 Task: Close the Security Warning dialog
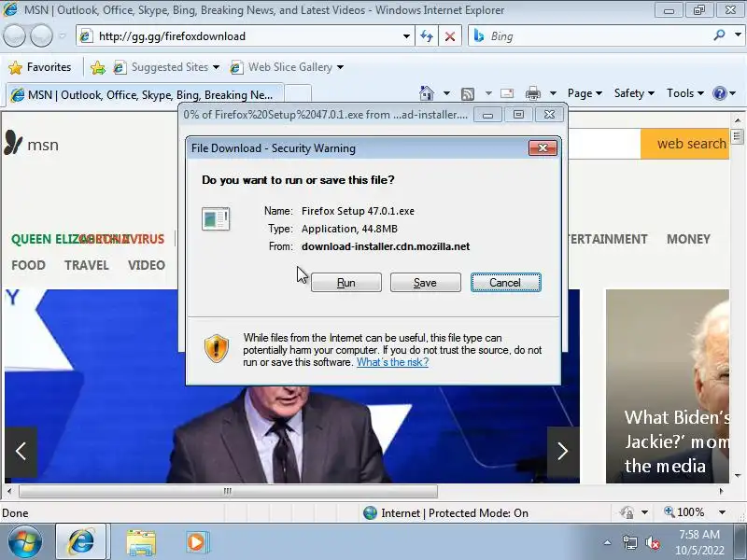coord(543,148)
